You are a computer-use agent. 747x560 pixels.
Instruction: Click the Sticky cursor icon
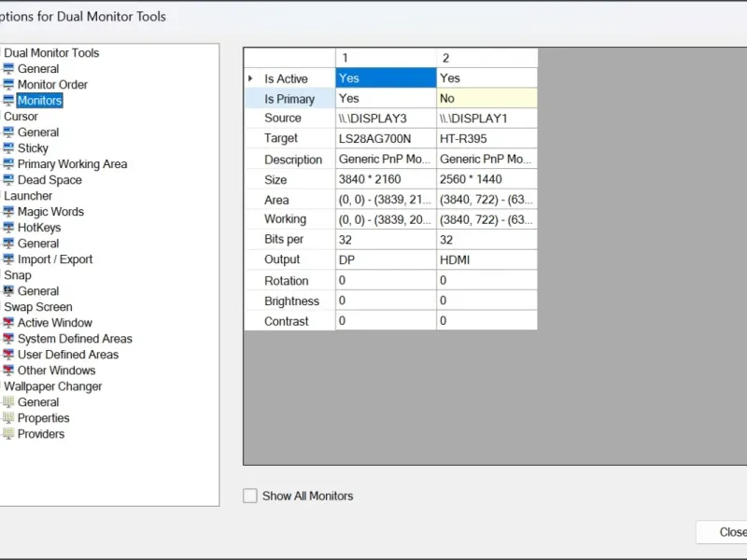pyautogui.click(x=8, y=147)
